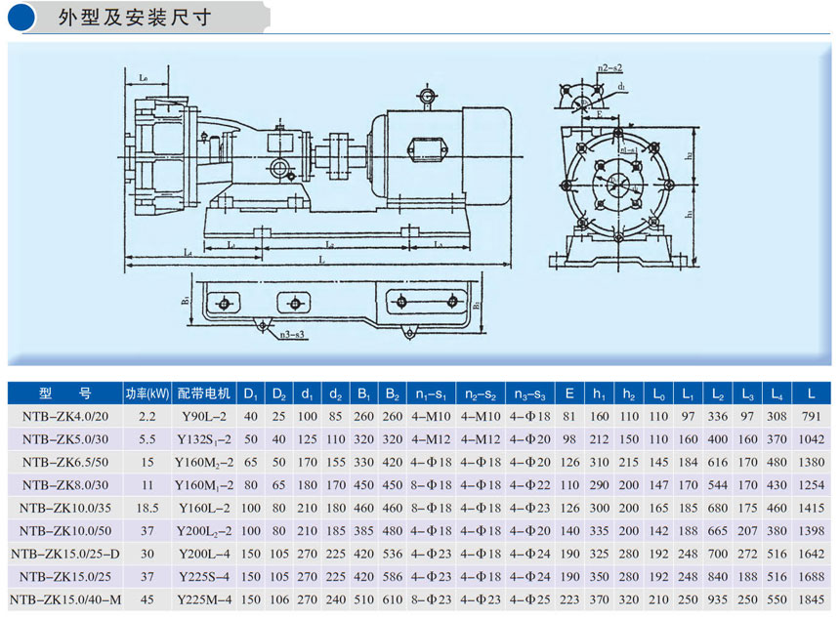Select the 型号 column header

[64, 393]
